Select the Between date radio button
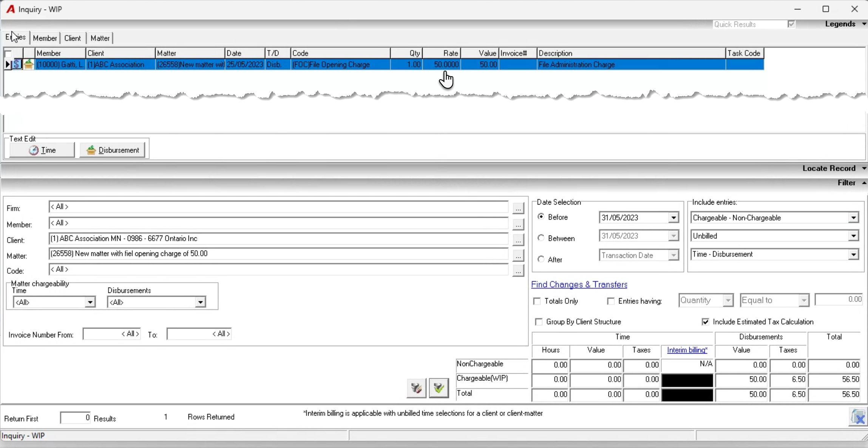The width and height of the screenshot is (868, 448). coord(541,238)
